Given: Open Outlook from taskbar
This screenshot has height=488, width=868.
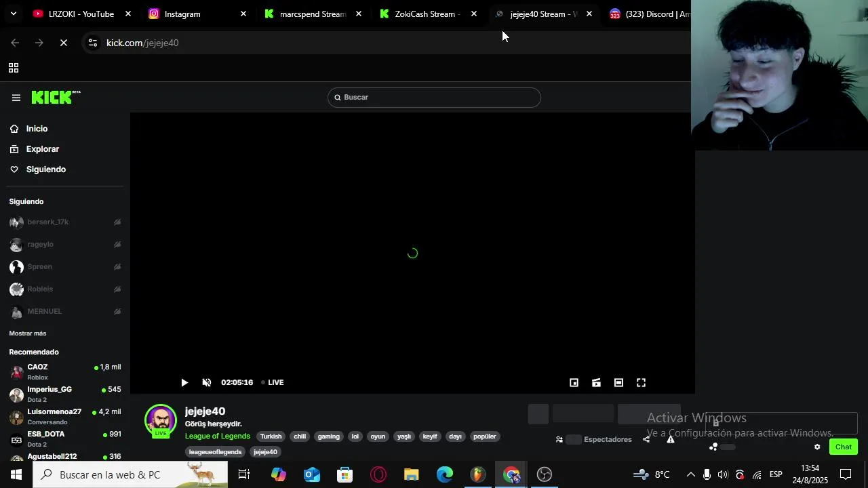Looking at the screenshot, I should pos(311,474).
